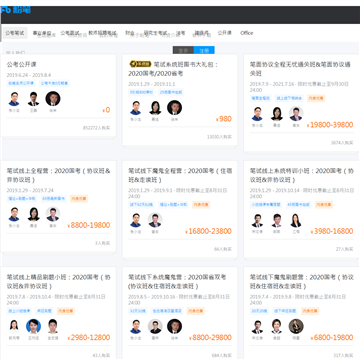Viewport: 360px width, 360px height.
Task: Click the ¥3980-16800 price
Action: 332,231
